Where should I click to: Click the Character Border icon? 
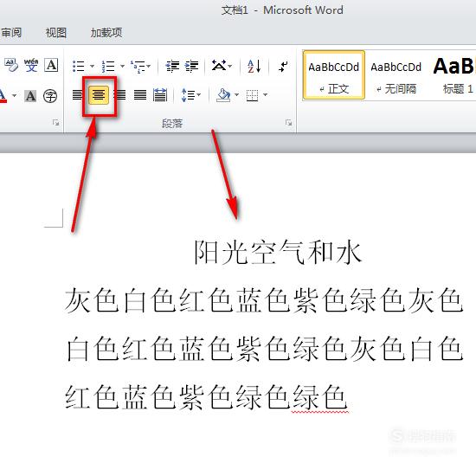pos(51,65)
